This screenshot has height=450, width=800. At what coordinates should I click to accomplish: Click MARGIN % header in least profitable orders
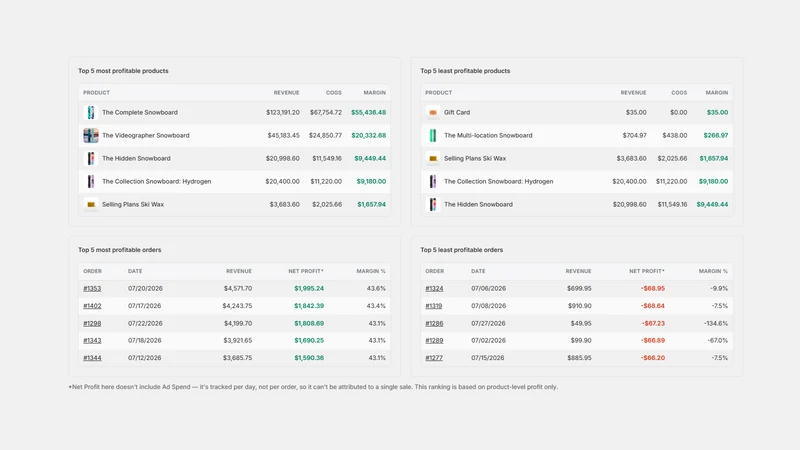(x=713, y=271)
